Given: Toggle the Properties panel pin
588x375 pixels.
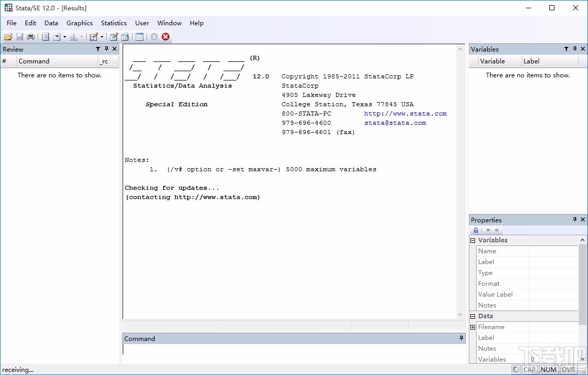Looking at the screenshot, I should pos(575,219).
